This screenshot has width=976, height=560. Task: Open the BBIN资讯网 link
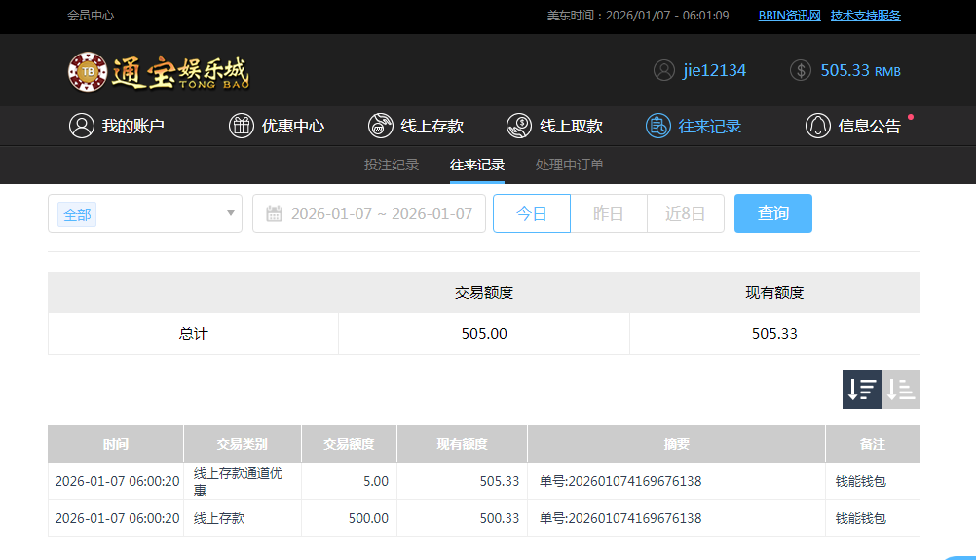point(789,16)
